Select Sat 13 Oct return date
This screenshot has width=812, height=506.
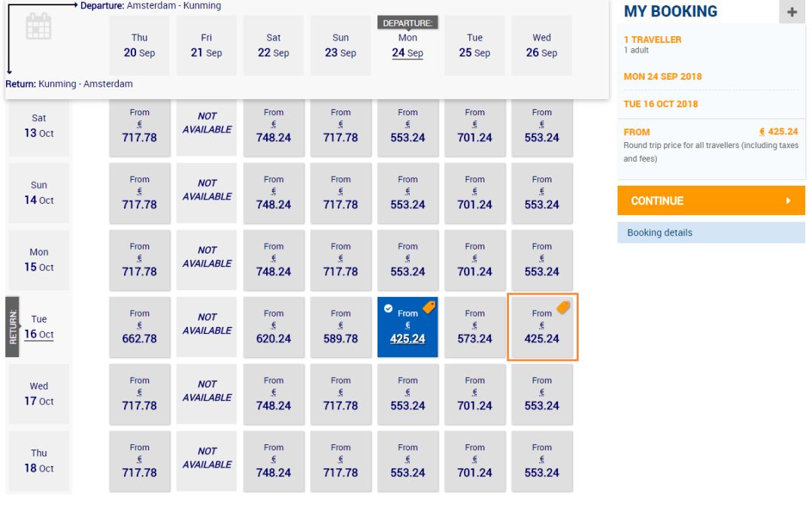(39, 126)
